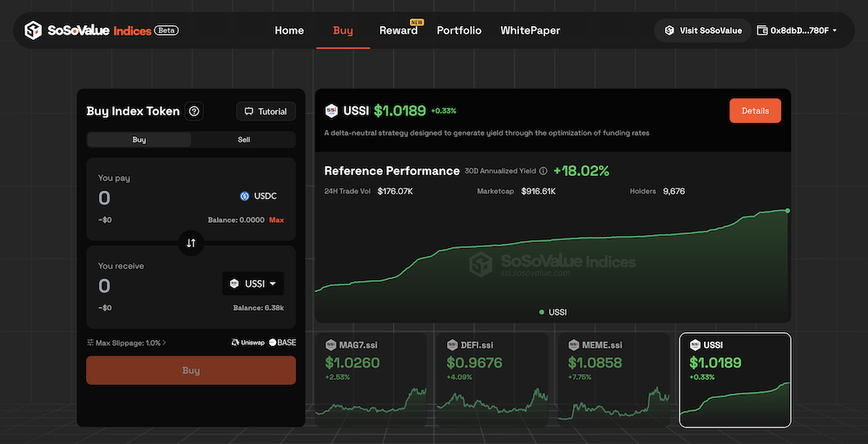Viewport: 868px width, 444px height.
Task: Switch to the Sell toggle
Action: tap(243, 140)
